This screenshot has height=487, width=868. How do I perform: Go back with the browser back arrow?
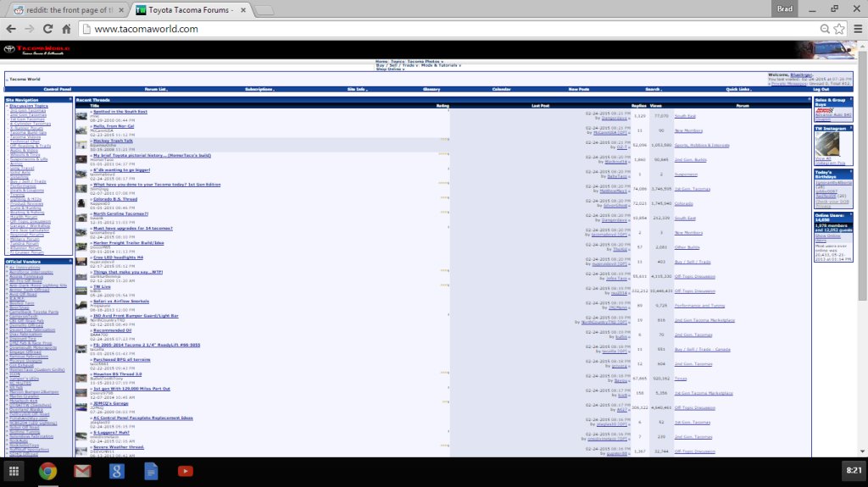(11, 29)
